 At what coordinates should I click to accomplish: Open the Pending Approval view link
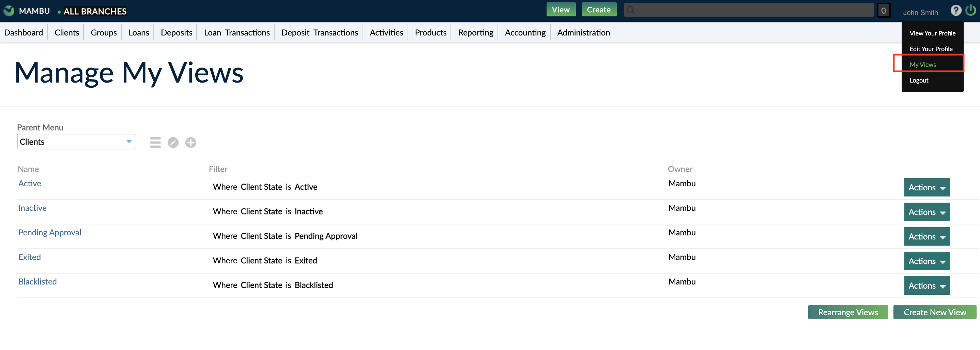tap(49, 232)
